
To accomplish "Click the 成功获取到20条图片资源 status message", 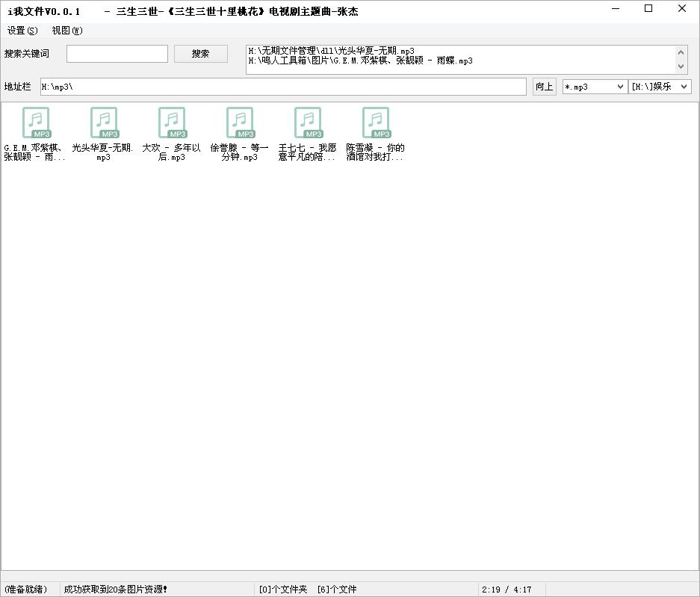I will (115, 590).
